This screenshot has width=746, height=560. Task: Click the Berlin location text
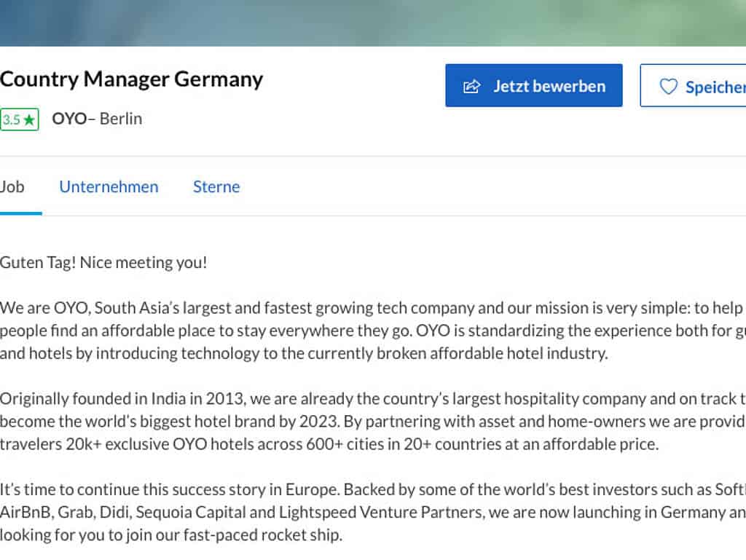click(120, 119)
